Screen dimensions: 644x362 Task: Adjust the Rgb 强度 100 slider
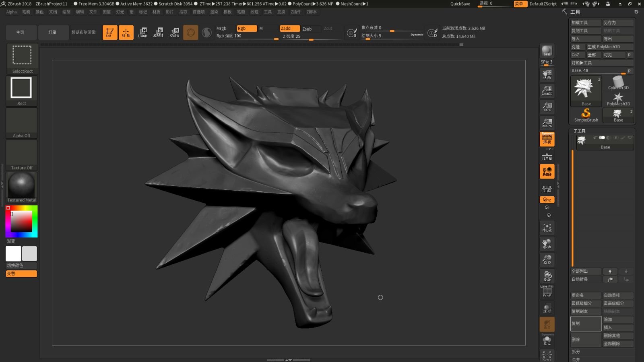tap(247, 36)
